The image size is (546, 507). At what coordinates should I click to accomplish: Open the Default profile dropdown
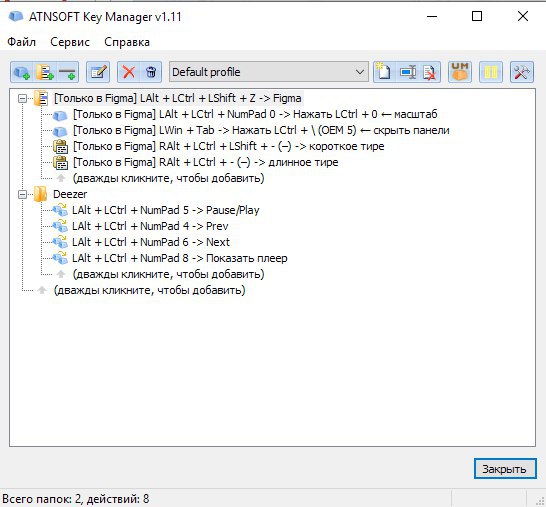(268, 72)
